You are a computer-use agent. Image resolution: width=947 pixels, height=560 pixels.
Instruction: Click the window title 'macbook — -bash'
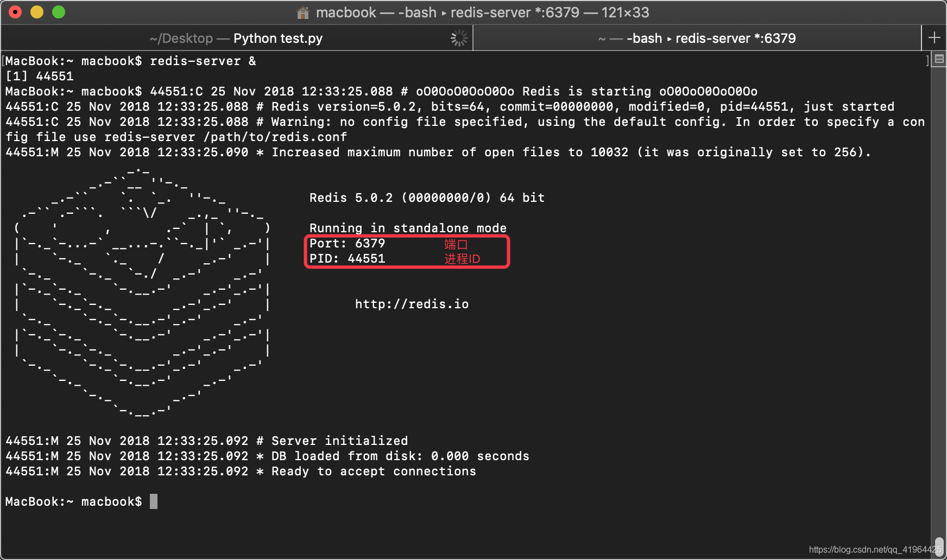tap(376, 12)
